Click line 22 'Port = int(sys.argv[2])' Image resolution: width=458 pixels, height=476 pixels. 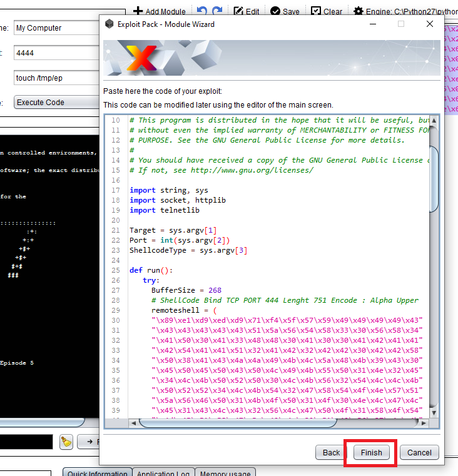pyautogui.click(x=180, y=240)
